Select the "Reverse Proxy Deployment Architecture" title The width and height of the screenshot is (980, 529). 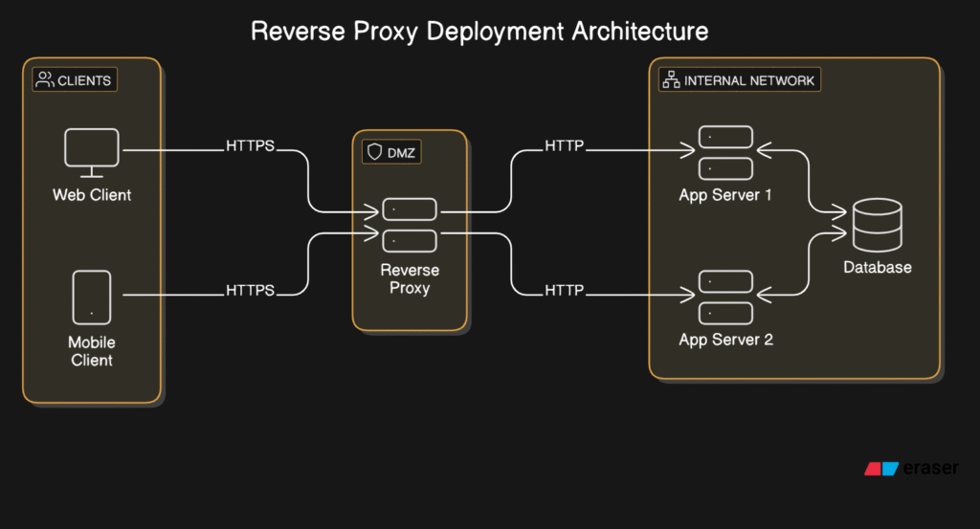tap(479, 32)
